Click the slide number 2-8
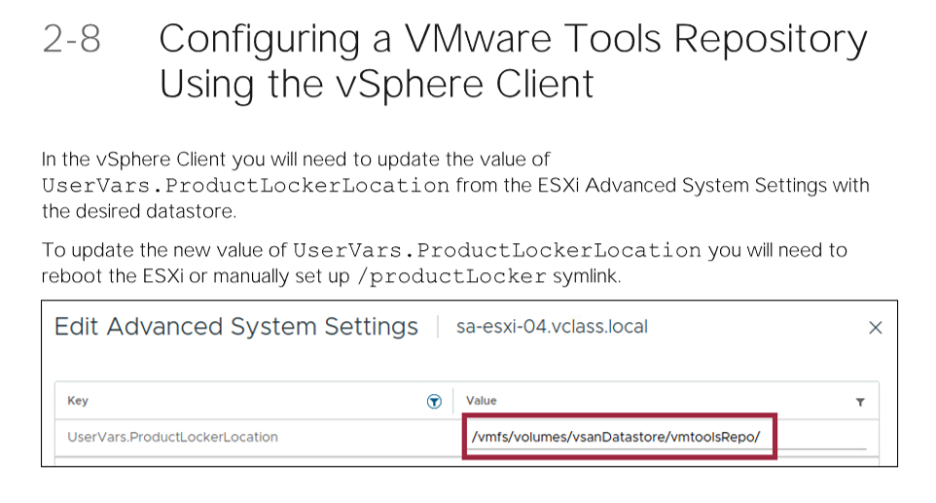 tap(72, 39)
